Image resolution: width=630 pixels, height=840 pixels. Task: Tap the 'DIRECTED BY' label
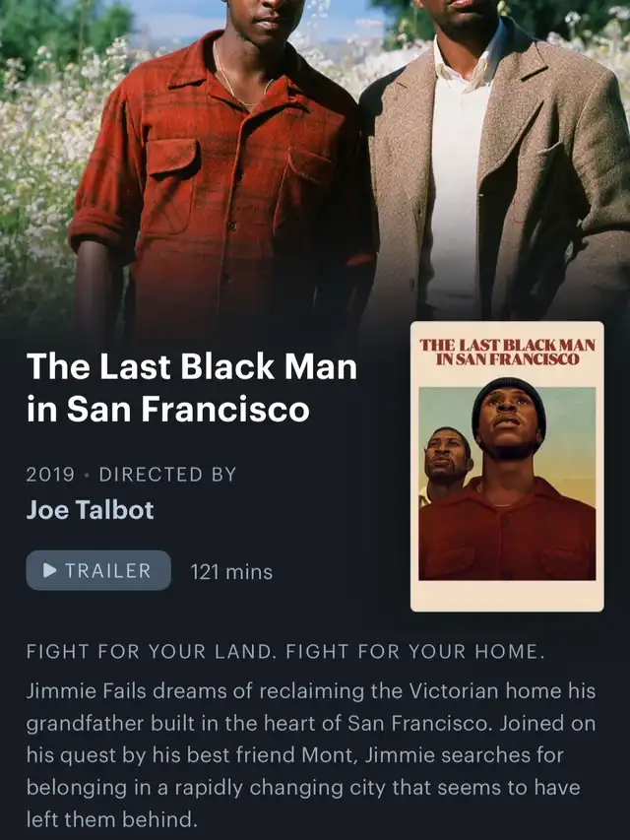click(167, 475)
